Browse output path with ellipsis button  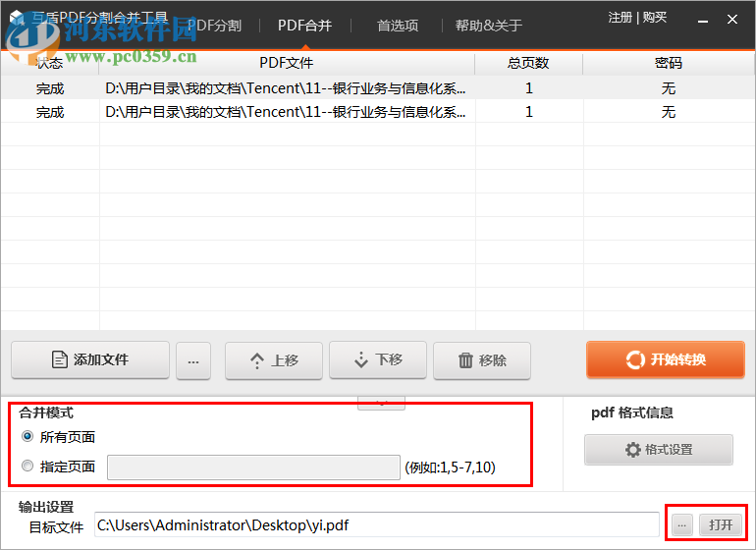click(x=681, y=524)
